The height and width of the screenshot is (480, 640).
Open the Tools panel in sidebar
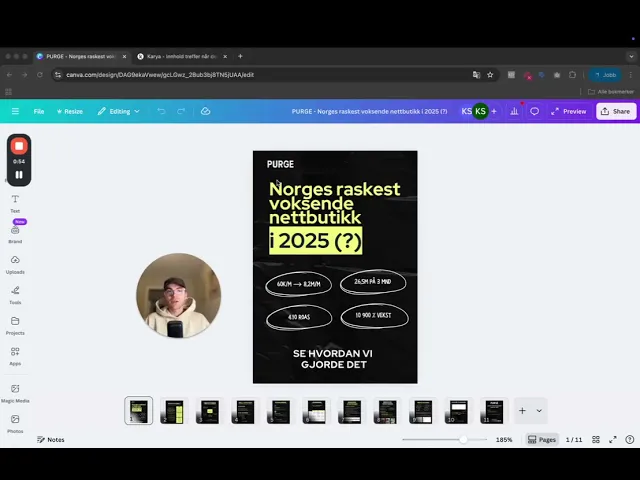[15, 295]
